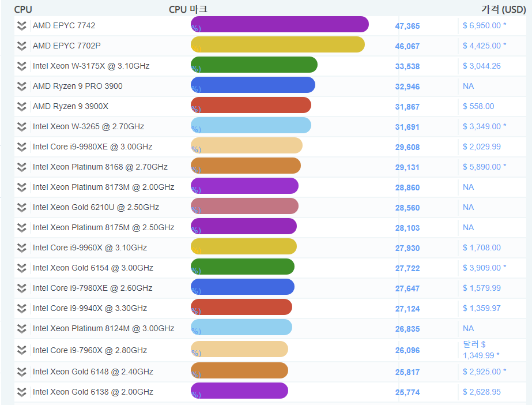This screenshot has height=405, width=532.
Task: Open the AMD EPYC 7702P link
Action: 66,46
